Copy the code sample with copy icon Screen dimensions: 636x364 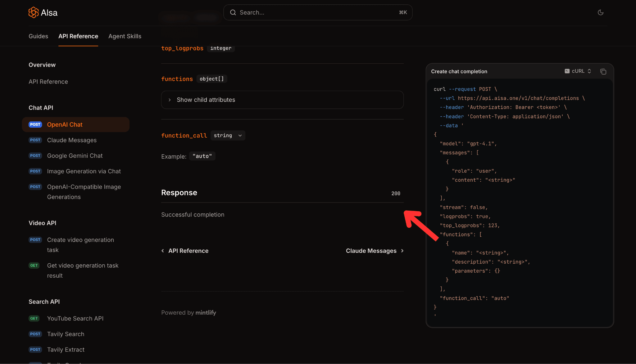[603, 71]
